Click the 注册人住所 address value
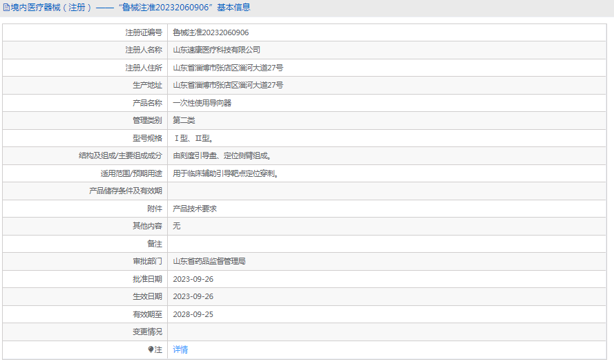 [x=228, y=68]
